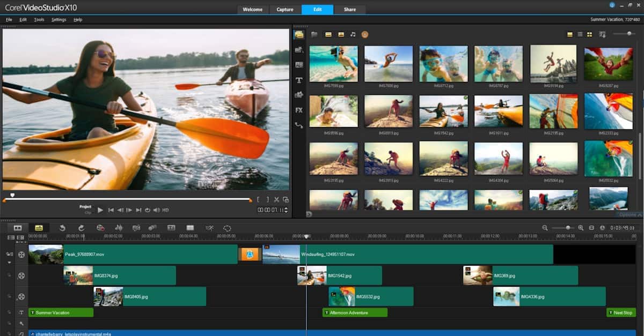Zoom in on the timeline
This screenshot has width=644, height=336.
click(581, 228)
